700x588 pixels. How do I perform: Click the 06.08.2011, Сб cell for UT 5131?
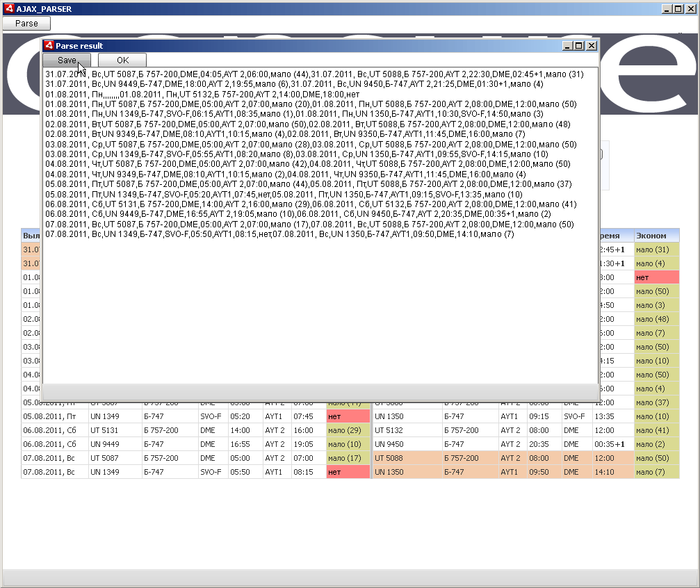[x=54, y=430]
